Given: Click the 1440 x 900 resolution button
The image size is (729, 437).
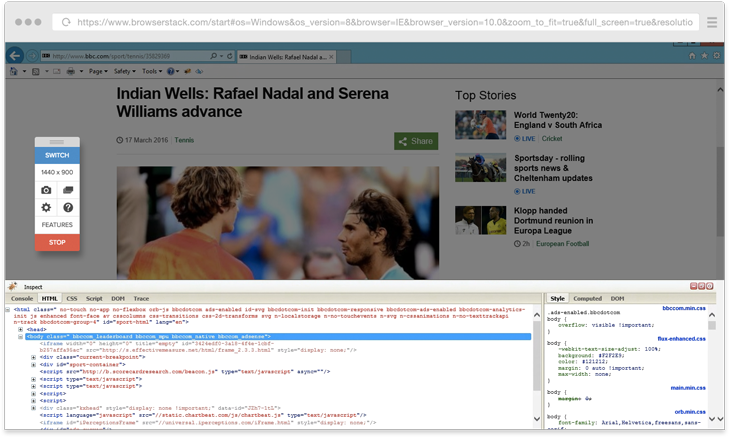Looking at the screenshot, I should point(57,172).
